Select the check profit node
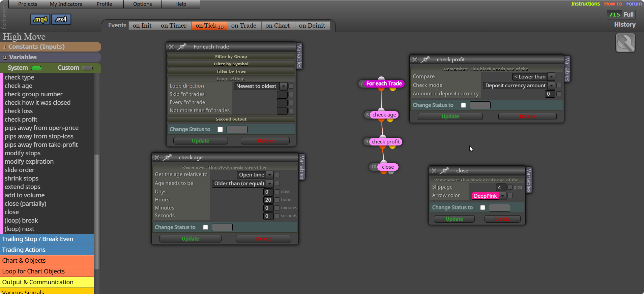Image resolution: width=644 pixels, height=294 pixels. point(385,142)
